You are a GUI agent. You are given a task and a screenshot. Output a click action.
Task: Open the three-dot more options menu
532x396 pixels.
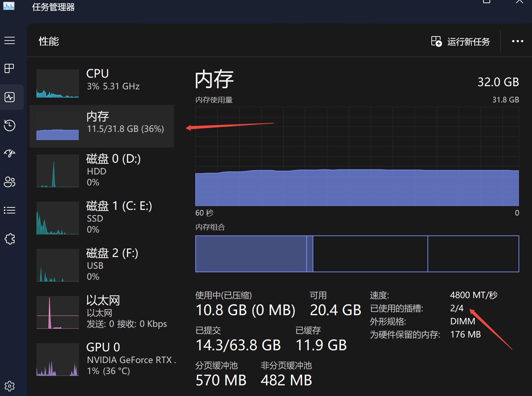517,41
